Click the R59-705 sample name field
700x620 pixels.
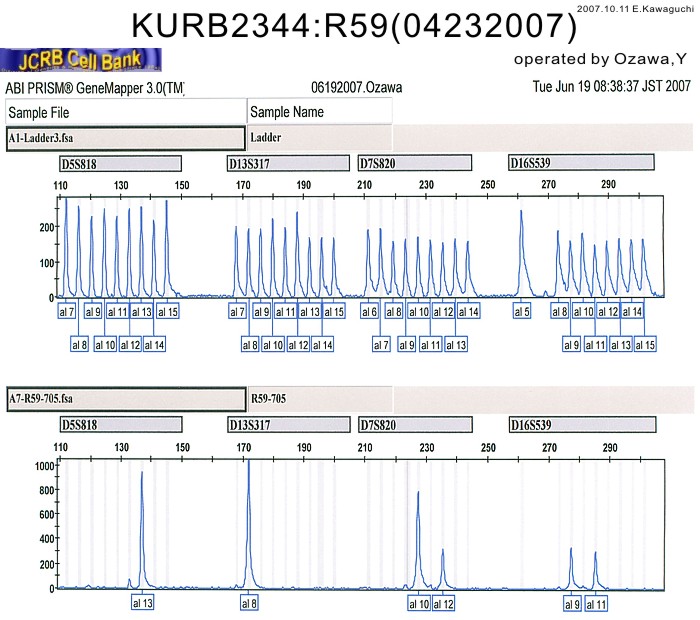pyautogui.click(x=318, y=397)
